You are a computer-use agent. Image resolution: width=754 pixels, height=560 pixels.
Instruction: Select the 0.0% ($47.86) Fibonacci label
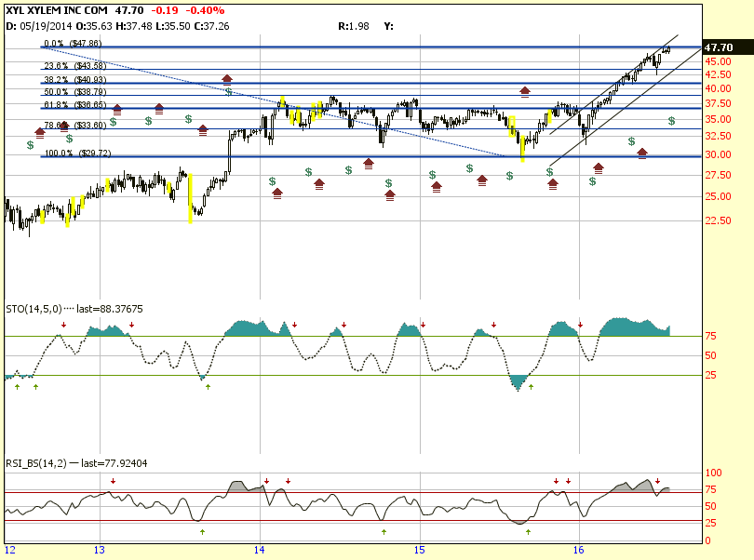[73, 44]
